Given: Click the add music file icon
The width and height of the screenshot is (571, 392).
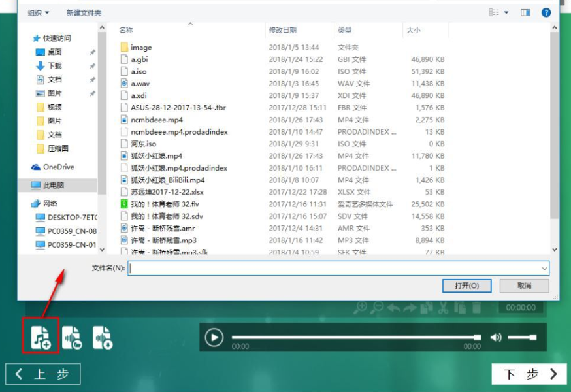Looking at the screenshot, I should [41, 337].
